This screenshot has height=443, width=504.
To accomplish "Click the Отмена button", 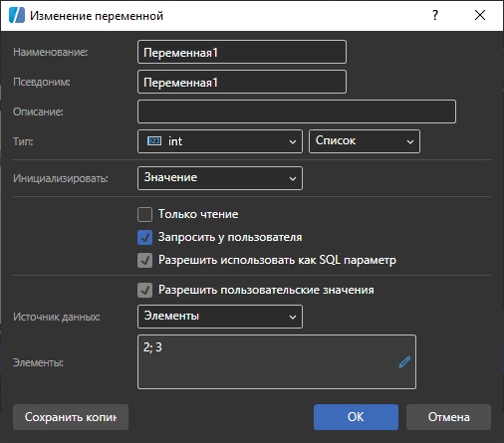I will coord(448,417).
